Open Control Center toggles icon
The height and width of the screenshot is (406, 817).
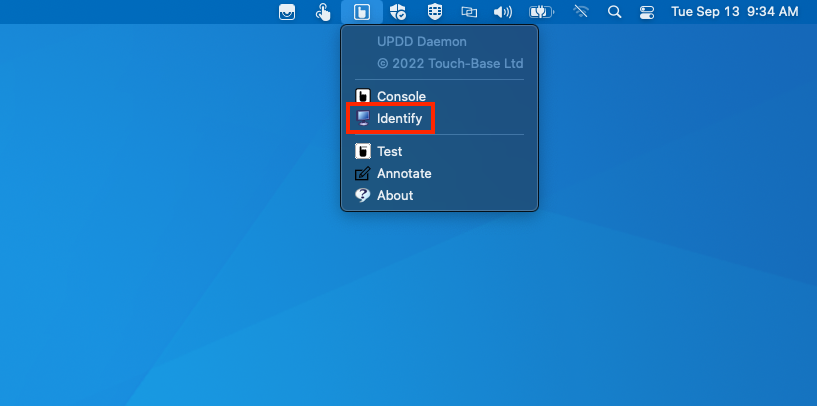click(x=647, y=12)
